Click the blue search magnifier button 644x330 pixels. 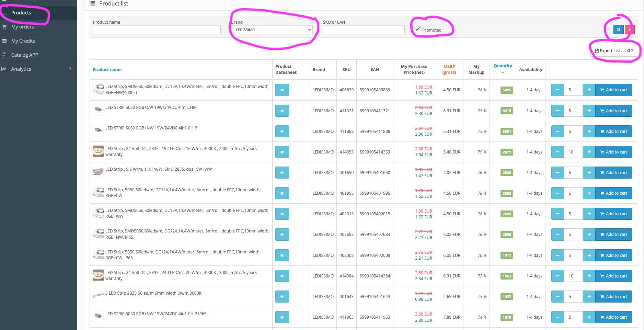click(619, 30)
